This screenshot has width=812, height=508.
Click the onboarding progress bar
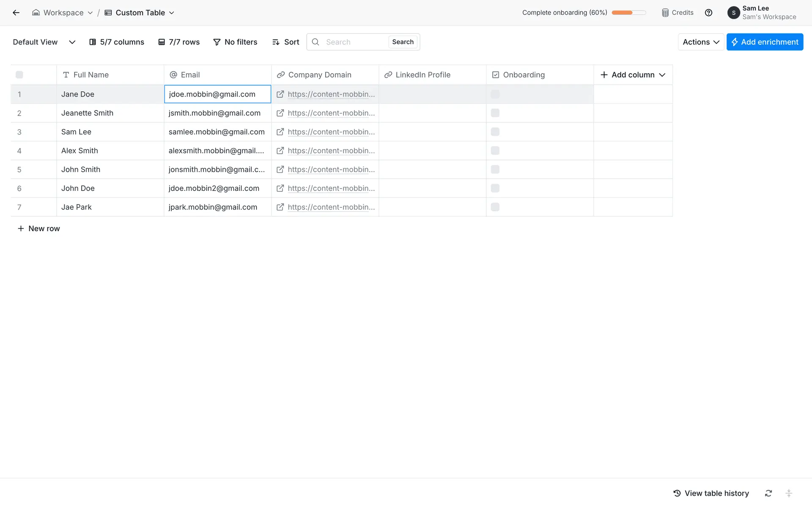(x=628, y=13)
